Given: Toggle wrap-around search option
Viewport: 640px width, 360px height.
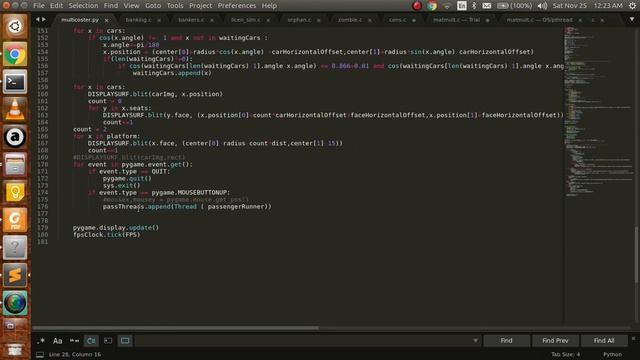Looking at the screenshot, I should pos(91,340).
